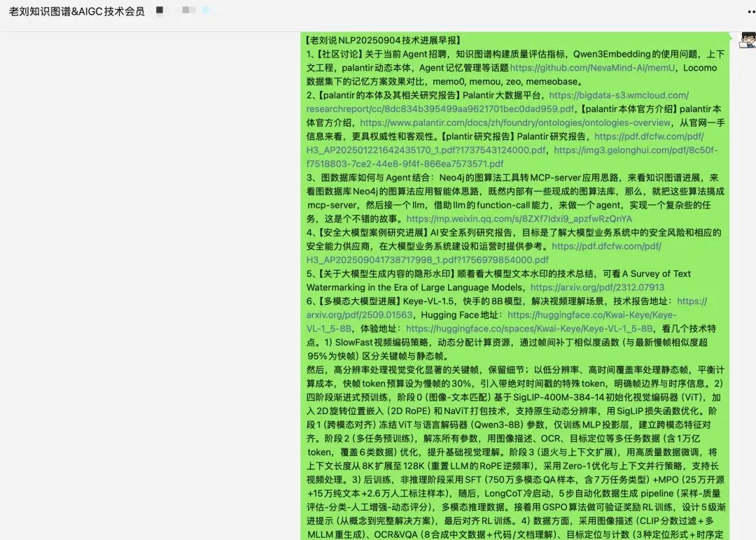Click the text 【关于大模型生成内容的隐形水印】

[386, 273]
